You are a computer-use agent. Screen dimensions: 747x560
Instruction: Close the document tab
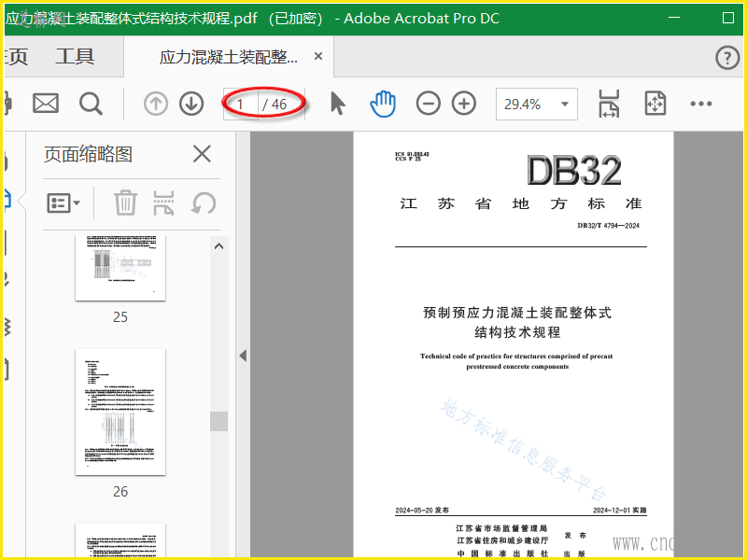click(x=318, y=57)
